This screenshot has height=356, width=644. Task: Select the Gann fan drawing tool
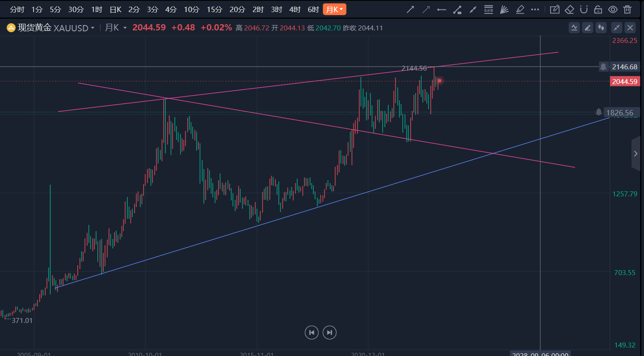504,9
